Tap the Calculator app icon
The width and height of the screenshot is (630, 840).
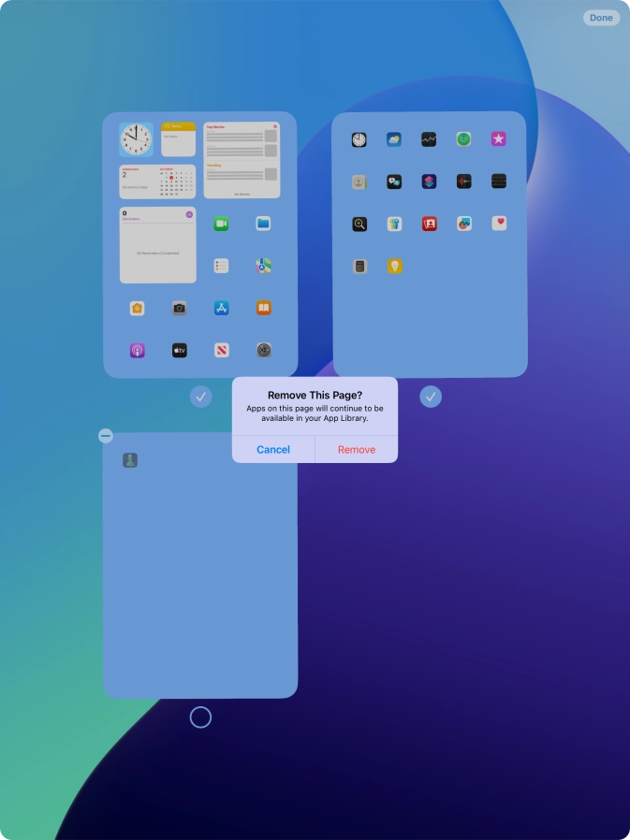click(x=359, y=267)
